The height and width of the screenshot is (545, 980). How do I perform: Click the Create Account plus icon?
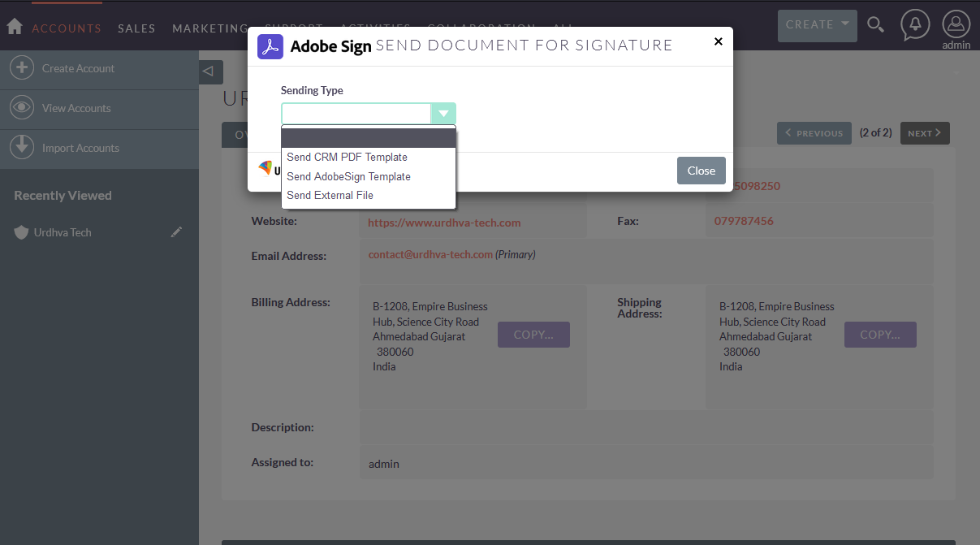(22, 68)
